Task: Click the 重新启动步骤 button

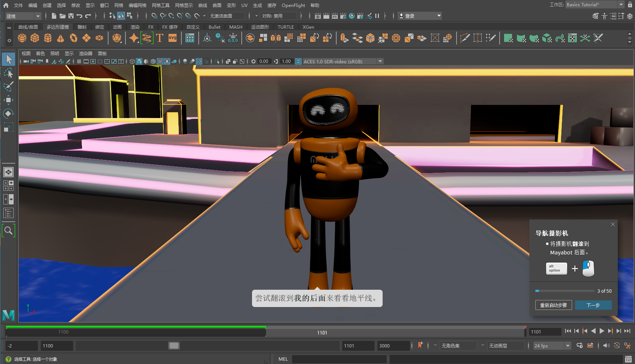Action: pyautogui.click(x=553, y=305)
